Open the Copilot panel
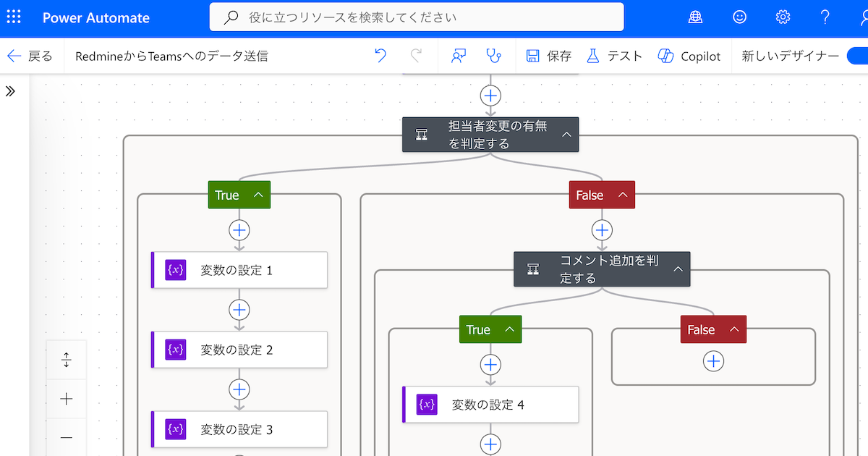868x456 pixels. point(689,56)
